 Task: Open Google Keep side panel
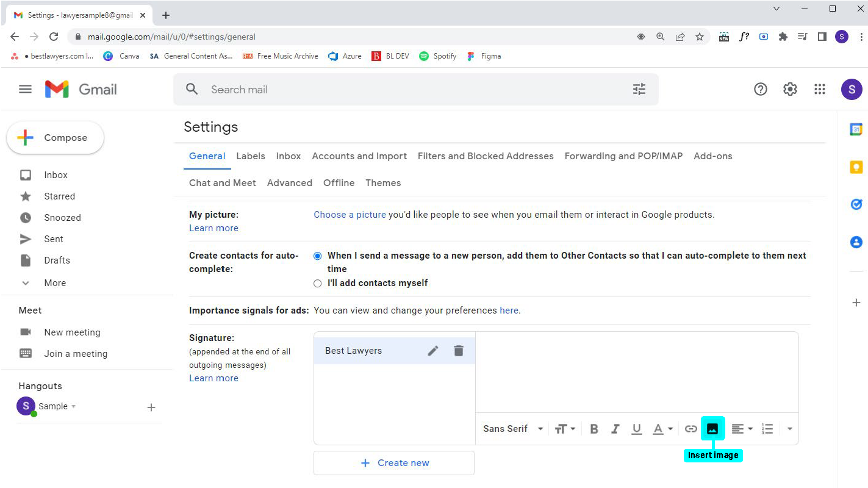[x=856, y=167]
